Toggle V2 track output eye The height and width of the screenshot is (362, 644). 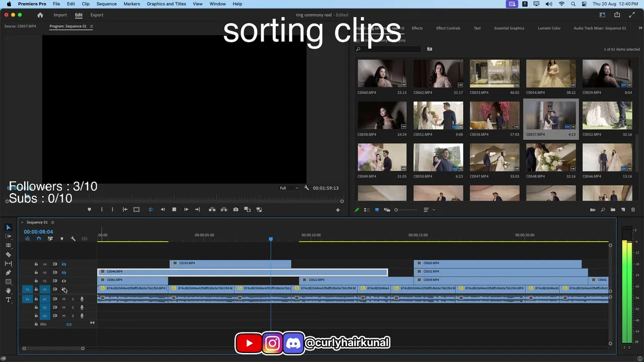pyautogui.click(x=63, y=281)
